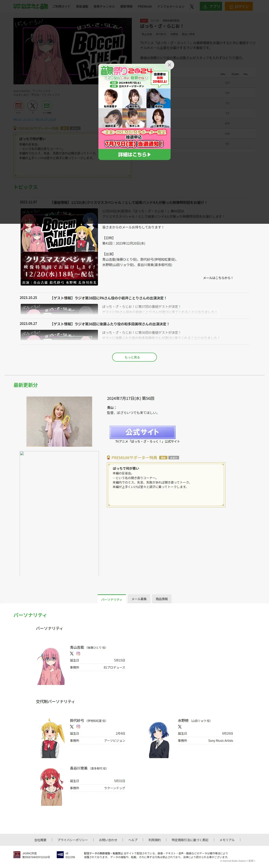Open ヘルプ in the footer
The image size is (269, 868).
133,840
